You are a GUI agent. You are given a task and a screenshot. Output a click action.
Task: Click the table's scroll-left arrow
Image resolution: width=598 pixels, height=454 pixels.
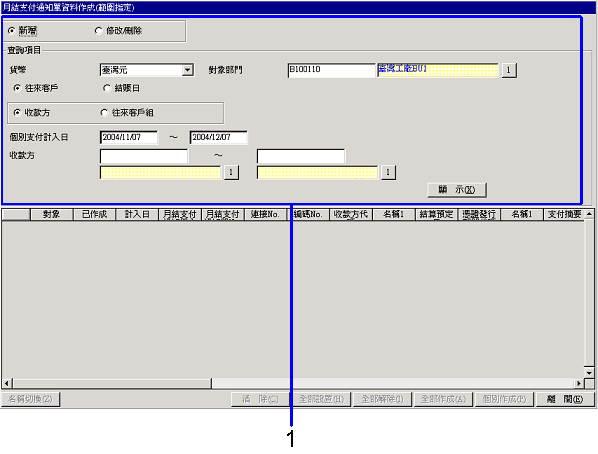[x=7, y=383]
